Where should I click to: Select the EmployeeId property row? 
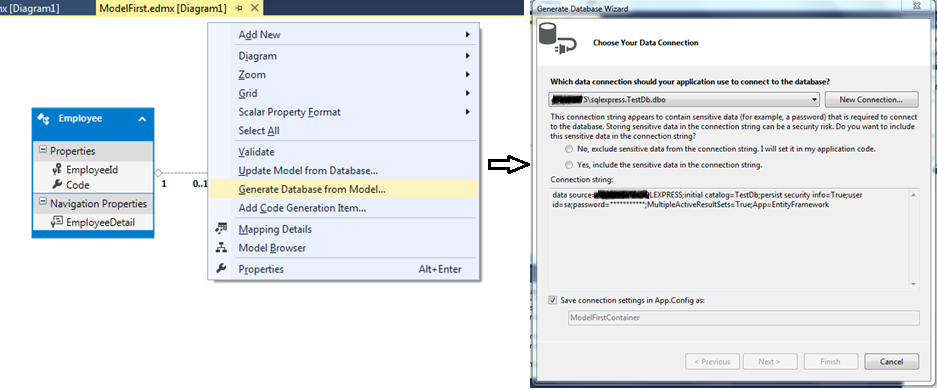(93, 170)
